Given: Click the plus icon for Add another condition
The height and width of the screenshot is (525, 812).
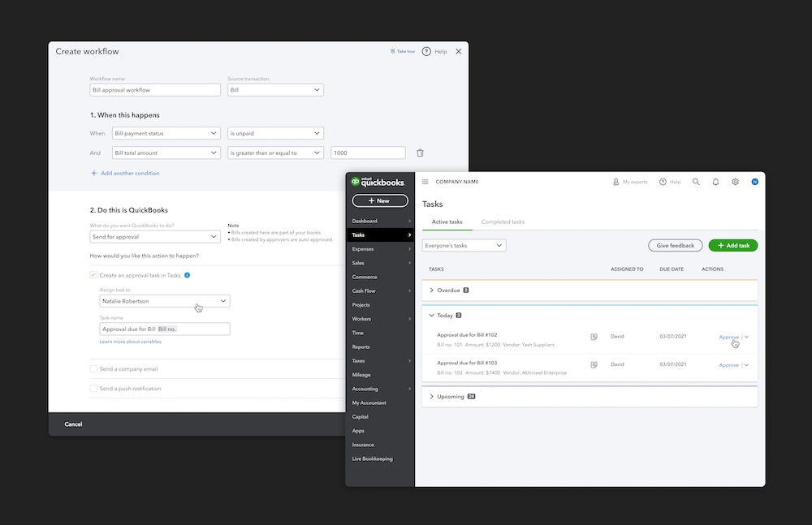Looking at the screenshot, I should [x=93, y=173].
